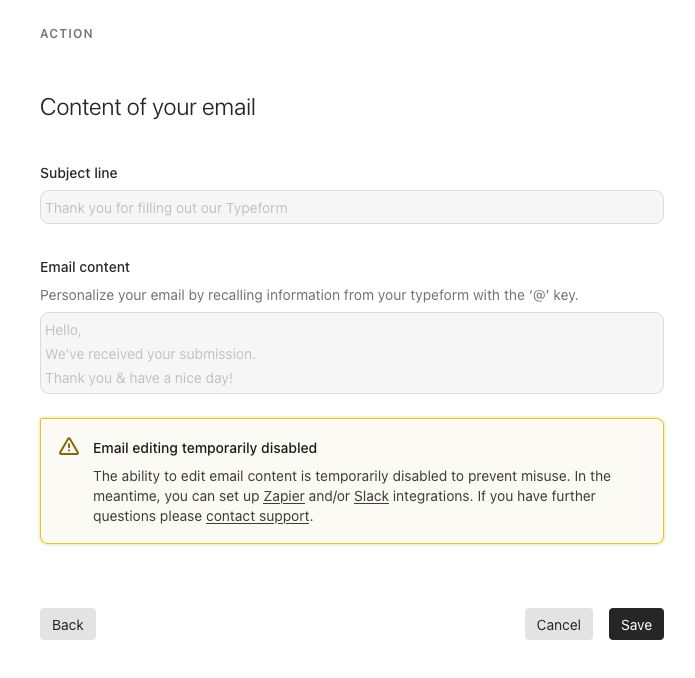The image size is (695, 678).
Task: Click the Subject line label
Action: (x=79, y=173)
